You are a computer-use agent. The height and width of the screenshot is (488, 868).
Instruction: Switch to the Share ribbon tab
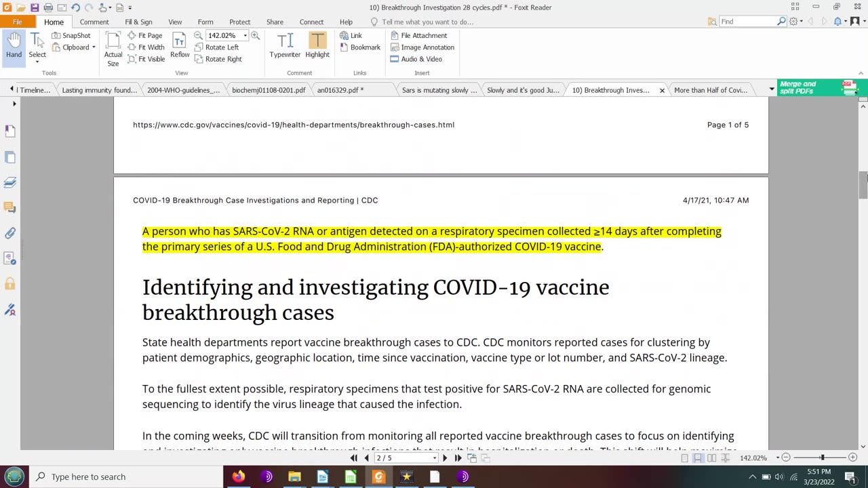pos(275,22)
